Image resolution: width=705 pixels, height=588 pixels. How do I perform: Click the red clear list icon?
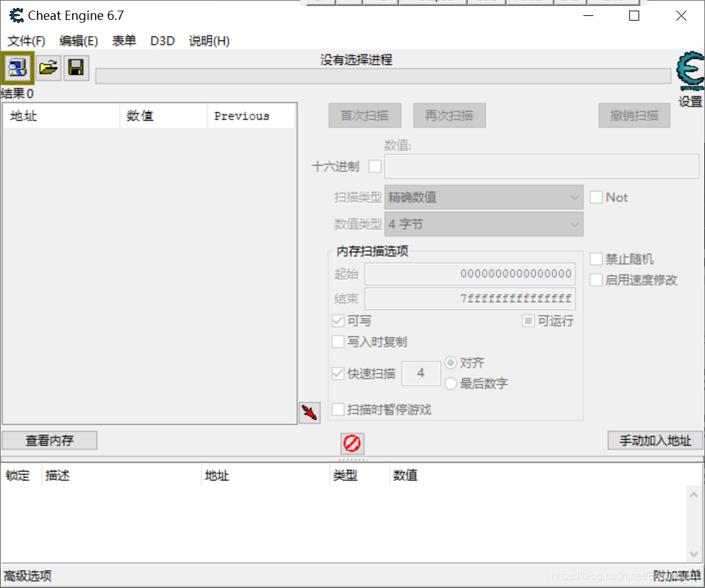352,443
